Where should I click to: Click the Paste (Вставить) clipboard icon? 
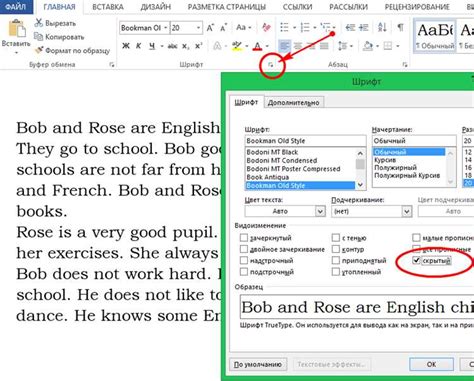click(x=16, y=28)
